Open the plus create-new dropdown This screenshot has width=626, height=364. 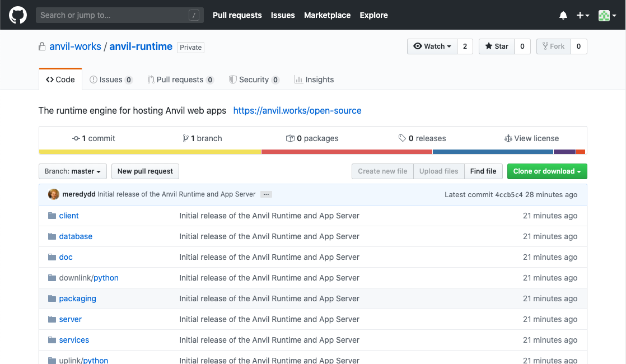tap(583, 16)
